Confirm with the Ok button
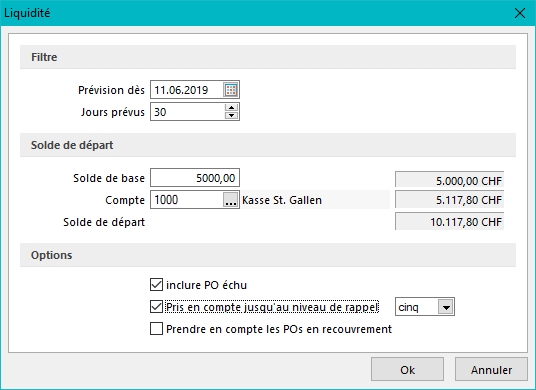 [407, 369]
